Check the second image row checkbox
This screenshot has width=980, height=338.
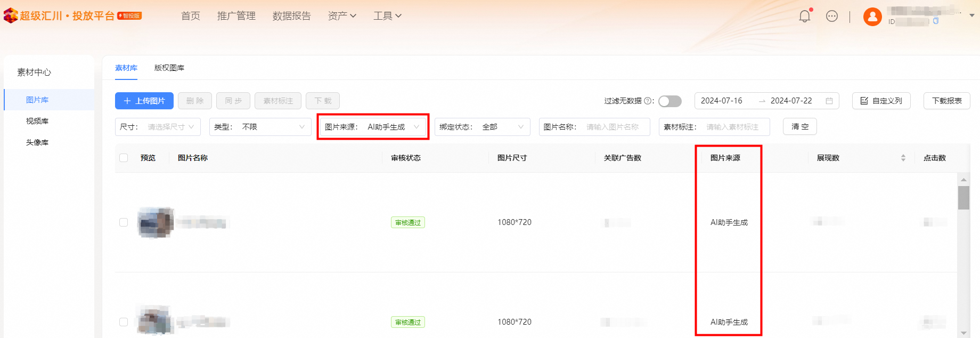tap(124, 322)
